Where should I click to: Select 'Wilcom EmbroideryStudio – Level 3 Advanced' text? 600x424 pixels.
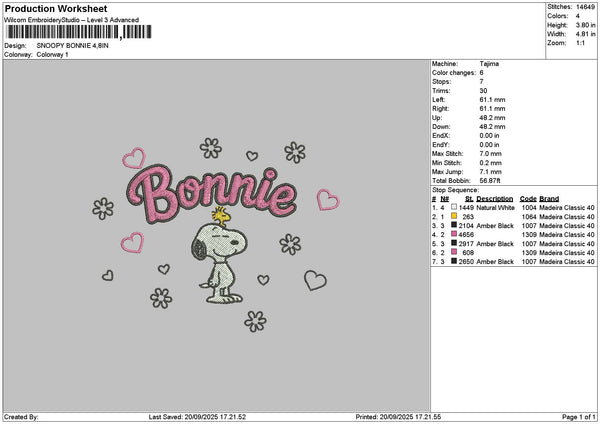point(72,20)
